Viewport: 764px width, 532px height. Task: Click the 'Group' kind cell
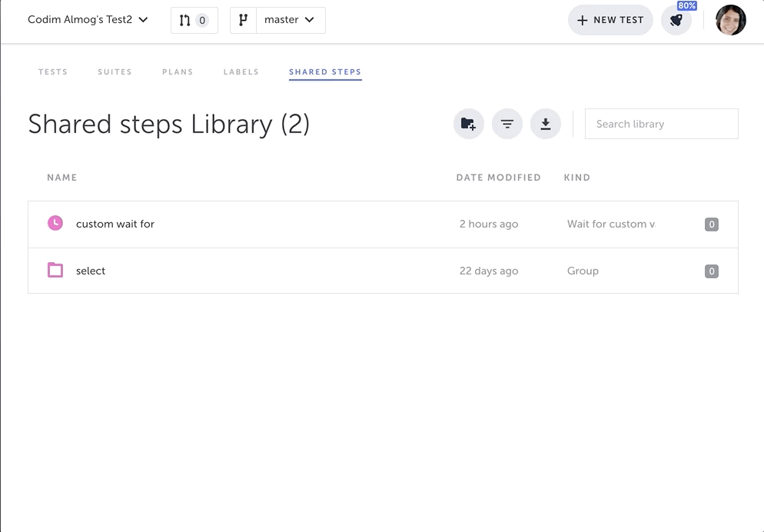click(x=583, y=271)
